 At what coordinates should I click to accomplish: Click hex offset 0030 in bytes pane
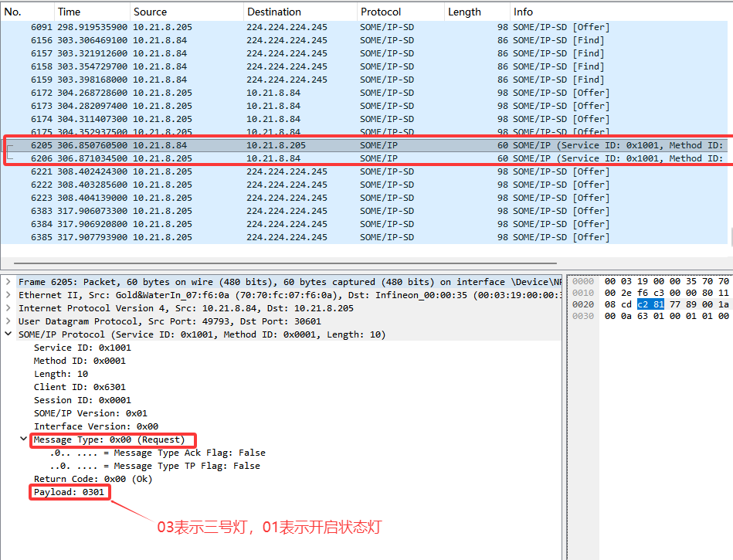[x=583, y=316]
